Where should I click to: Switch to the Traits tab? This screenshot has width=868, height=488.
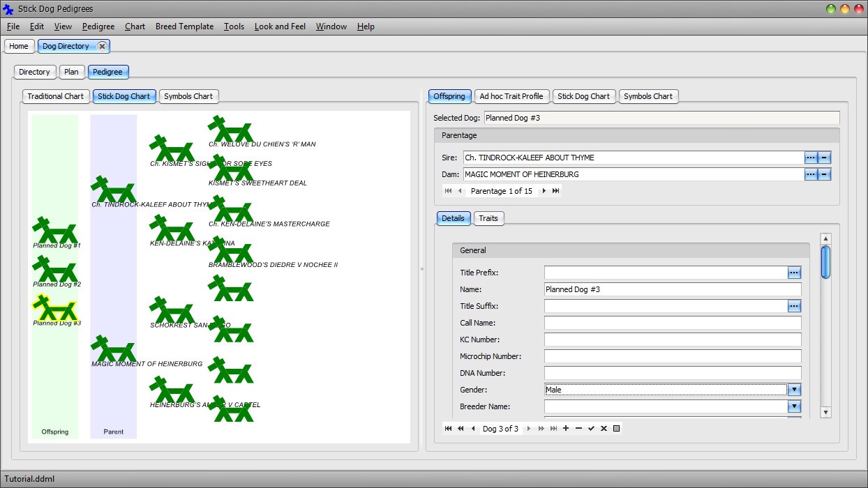[x=488, y=218]
